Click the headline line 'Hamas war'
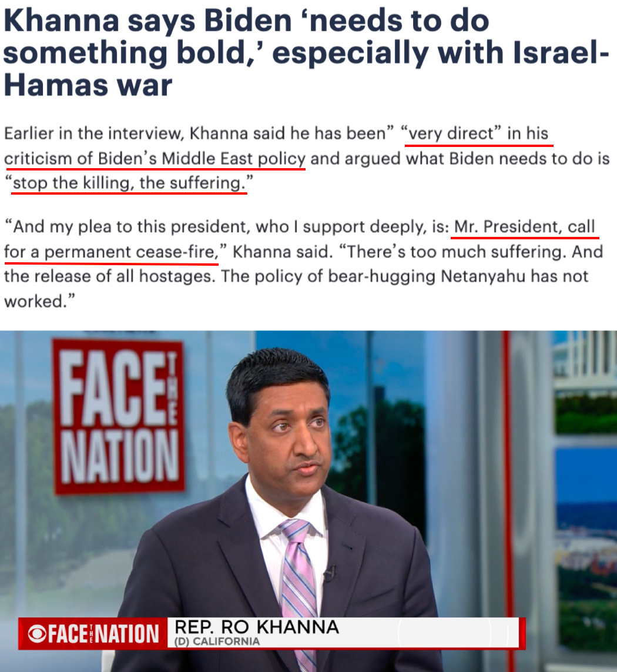The height and width of the screenshot is (672, 617). (88, 85)
